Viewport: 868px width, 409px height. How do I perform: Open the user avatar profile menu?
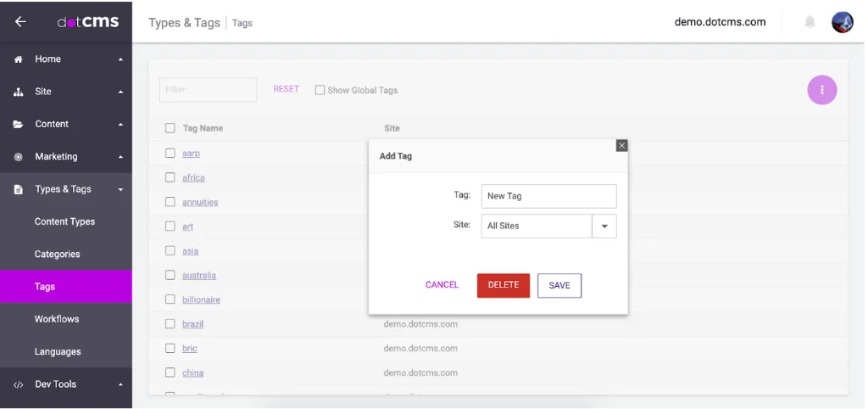pos(842,22)
